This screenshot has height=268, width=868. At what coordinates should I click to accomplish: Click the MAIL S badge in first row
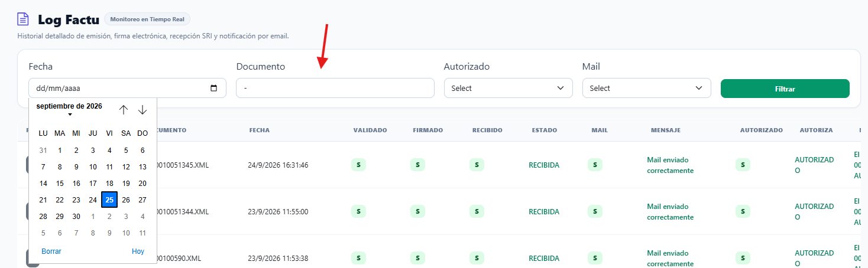tap(595, 165)
